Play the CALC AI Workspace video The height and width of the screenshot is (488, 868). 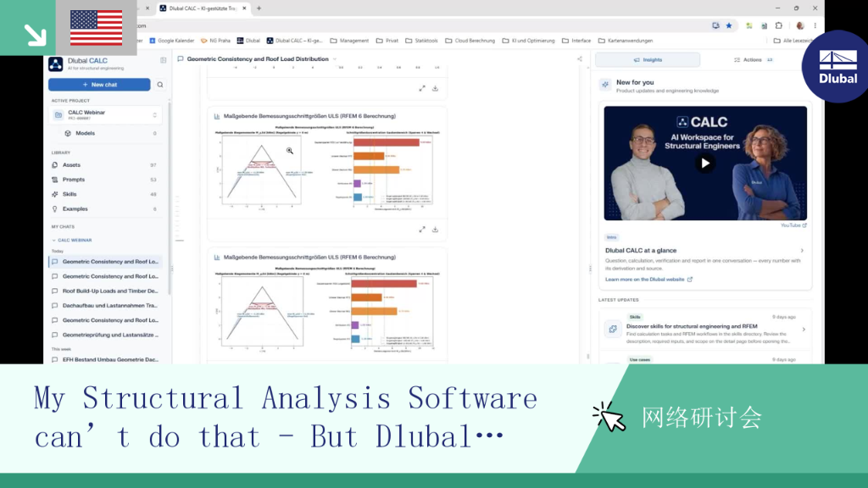click(704, 164)
